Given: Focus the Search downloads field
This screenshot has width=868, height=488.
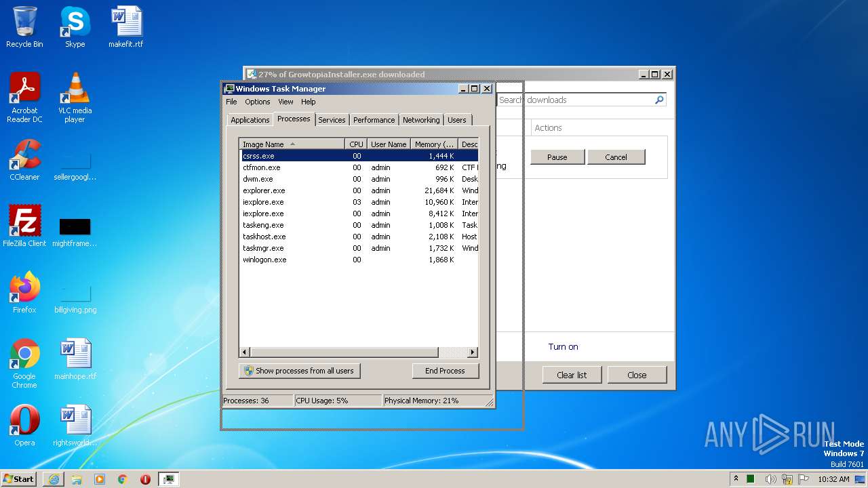Looking at the screenshot, I should [575, 100].
